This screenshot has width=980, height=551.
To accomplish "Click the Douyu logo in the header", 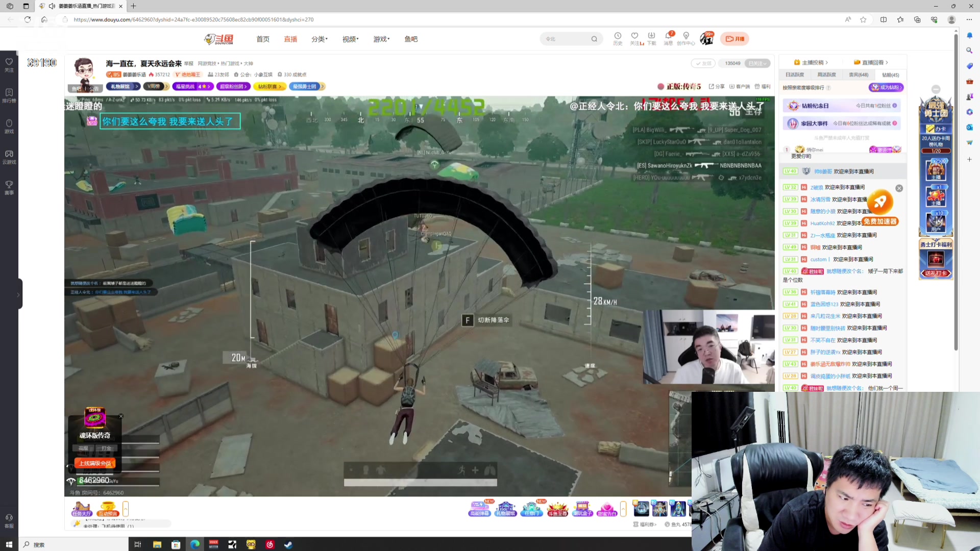I will [x=219, y=39].
